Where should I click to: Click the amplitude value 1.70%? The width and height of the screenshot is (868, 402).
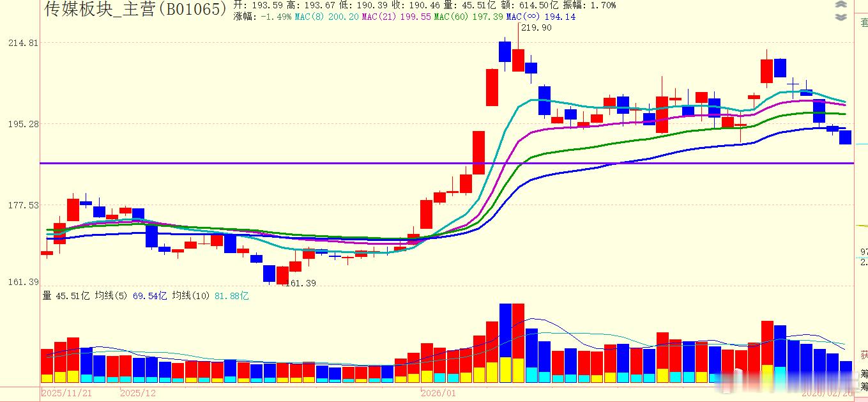(x=604, y=5)
